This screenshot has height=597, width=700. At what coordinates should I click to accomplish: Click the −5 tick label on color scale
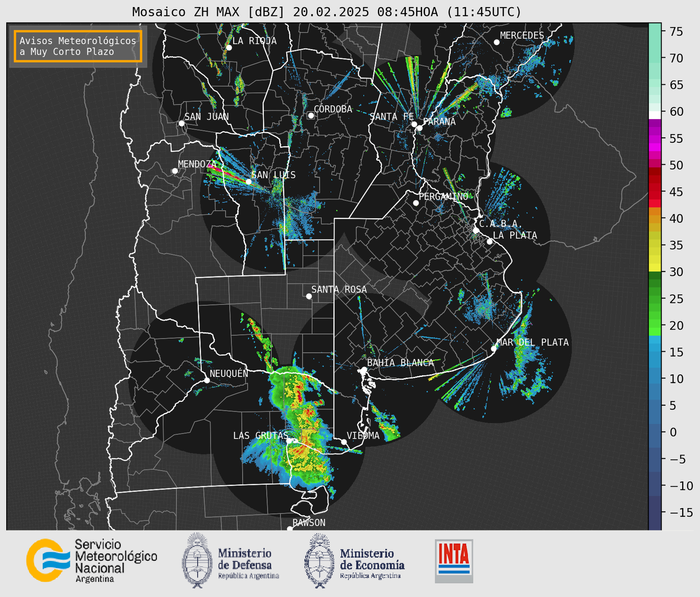coord(680,459)
